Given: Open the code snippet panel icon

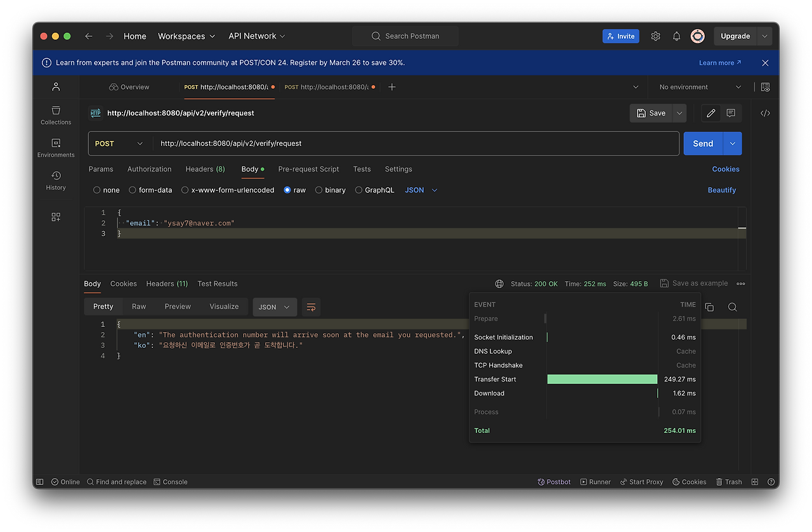Looking at the screenshot, I should click(x=765, y=113).
